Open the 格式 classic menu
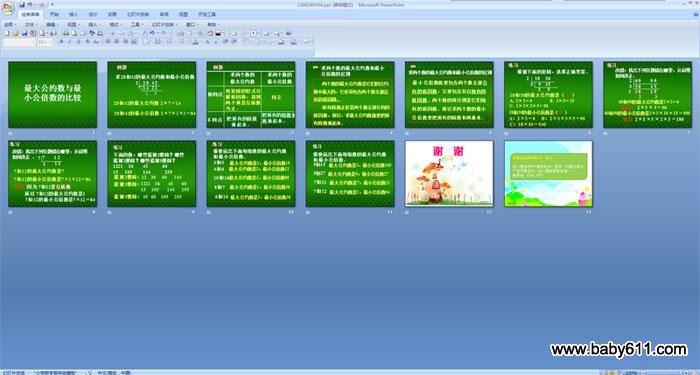 (x=116, y=25)
